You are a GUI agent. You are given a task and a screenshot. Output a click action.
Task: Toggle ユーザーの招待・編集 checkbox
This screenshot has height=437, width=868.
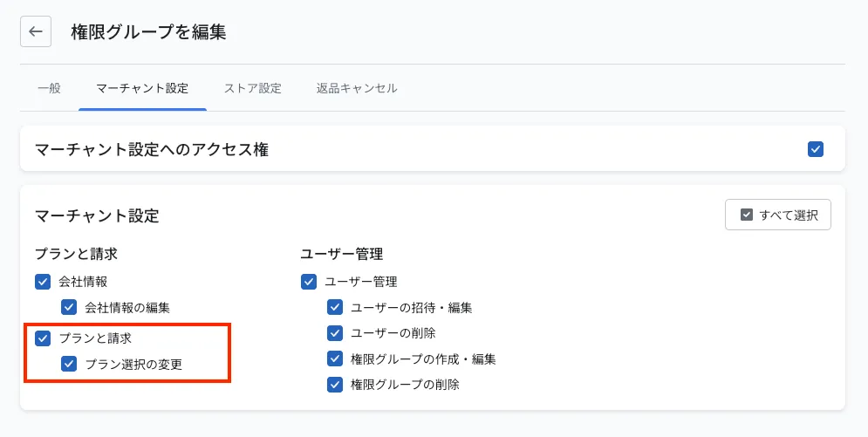(x=335, y=307)
